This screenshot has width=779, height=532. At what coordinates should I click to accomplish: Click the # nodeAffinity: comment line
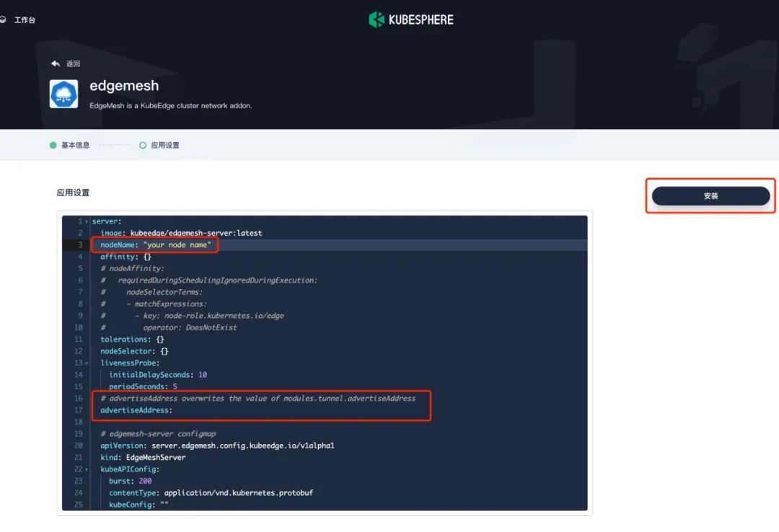pyautogui.click(x=132, y=268)
